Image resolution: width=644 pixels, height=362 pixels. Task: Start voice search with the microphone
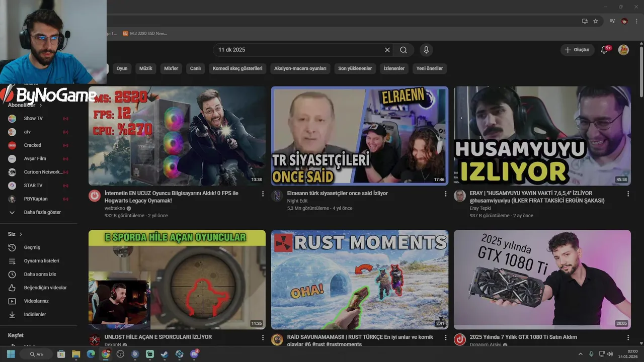click(x=426, y=50)
